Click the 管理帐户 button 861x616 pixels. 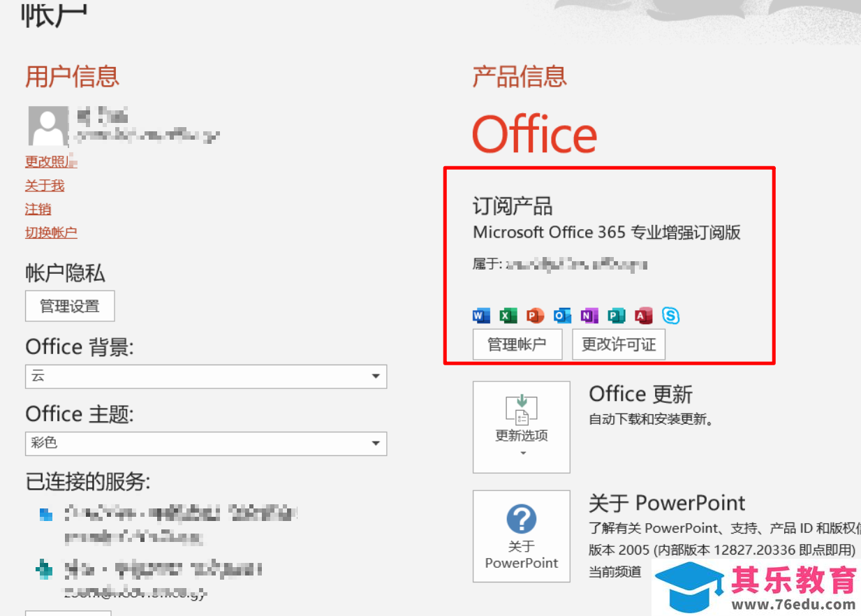517,344
